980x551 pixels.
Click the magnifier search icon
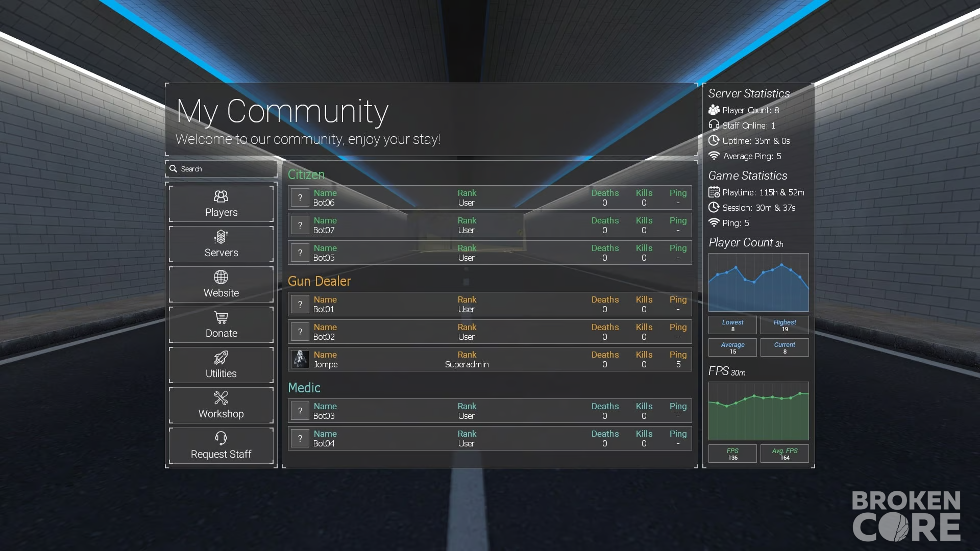pos(174,169)
